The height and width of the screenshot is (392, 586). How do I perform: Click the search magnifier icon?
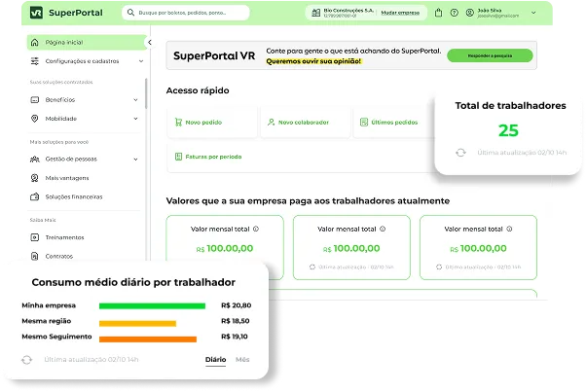pos(130,13)
